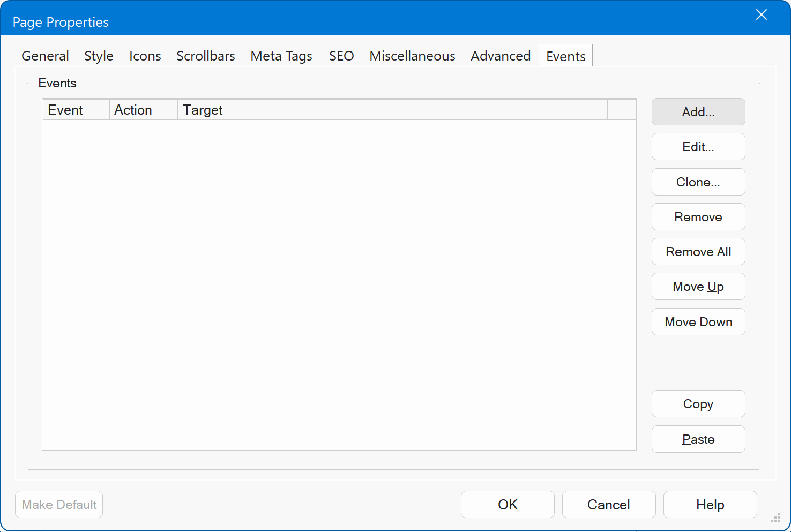Sort by the Action column header
Screen dimensions: 791x532
143,110
